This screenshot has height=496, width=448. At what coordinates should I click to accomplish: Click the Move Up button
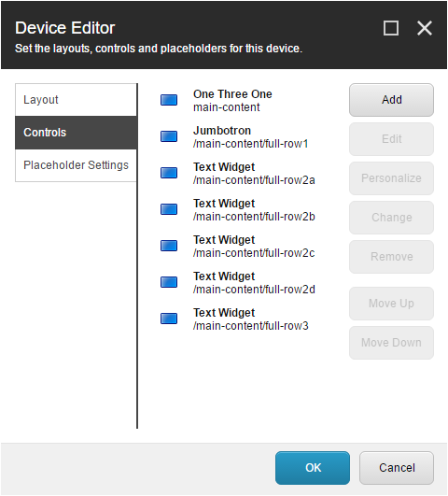coord(391,304)
